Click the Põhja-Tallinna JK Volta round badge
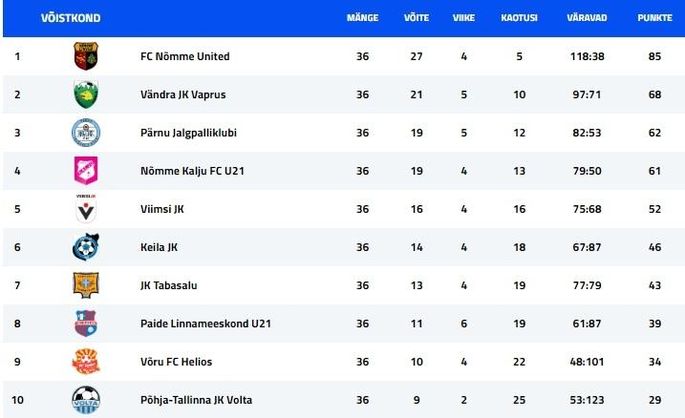 pos(86,400)
